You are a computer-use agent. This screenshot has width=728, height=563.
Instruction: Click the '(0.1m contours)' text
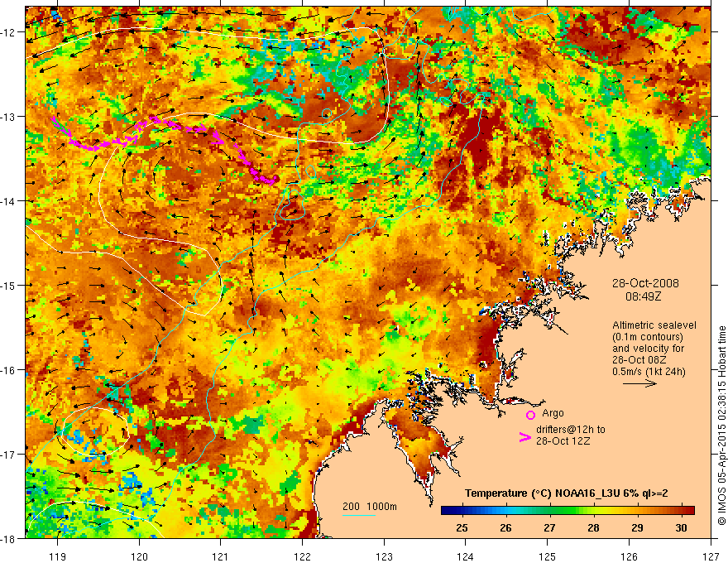[648, 337]
